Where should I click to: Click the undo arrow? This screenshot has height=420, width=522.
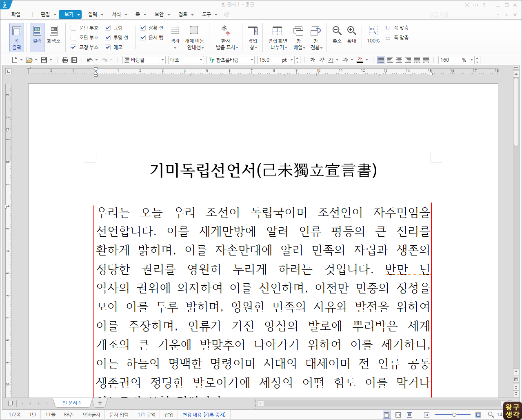tap(90, 60)
